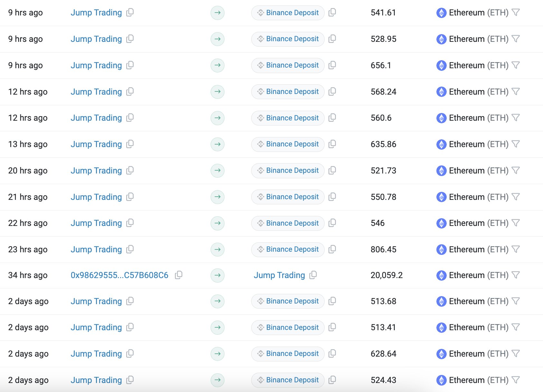Open address 0x98629555...C57B608C6
The height and width of the screenshot is (392, 543).
point(119,275)
